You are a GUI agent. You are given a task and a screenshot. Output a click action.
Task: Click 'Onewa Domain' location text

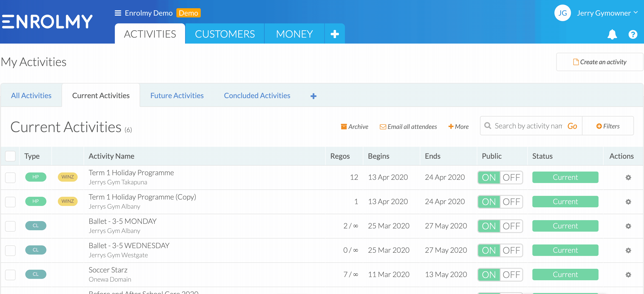[x=110, y=279]
